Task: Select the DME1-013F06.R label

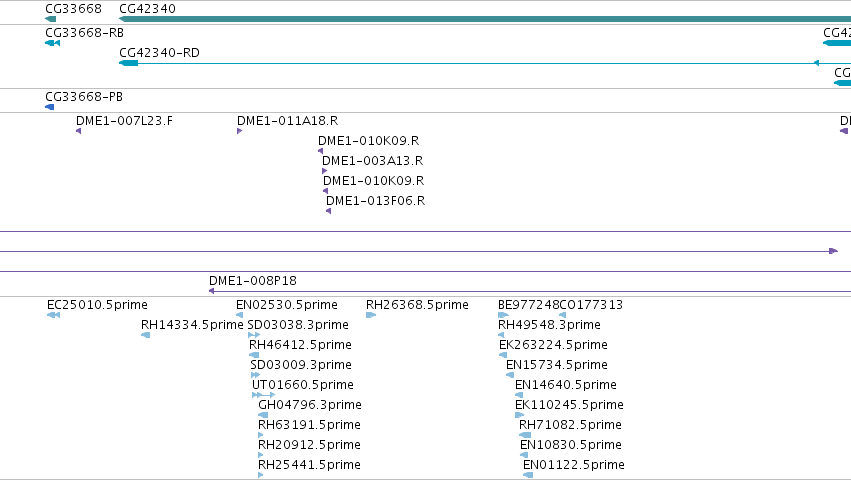Action: (x=376, y=201)
